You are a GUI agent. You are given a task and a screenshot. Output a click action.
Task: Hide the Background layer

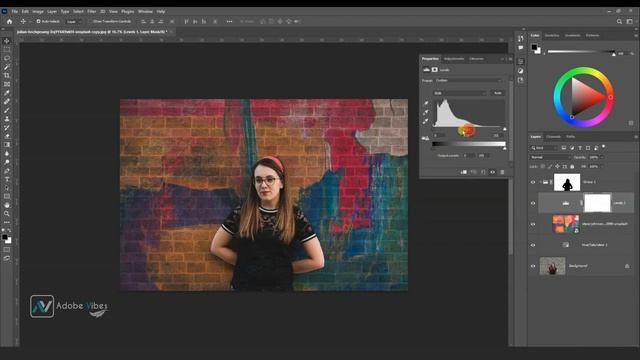tap(533, 266)
